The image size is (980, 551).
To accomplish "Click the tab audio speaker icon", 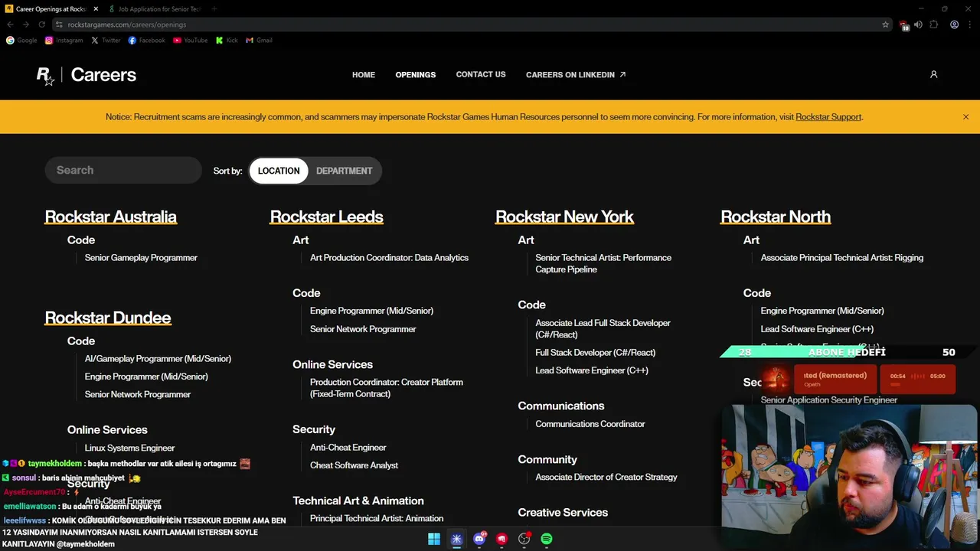I will 918,24.
